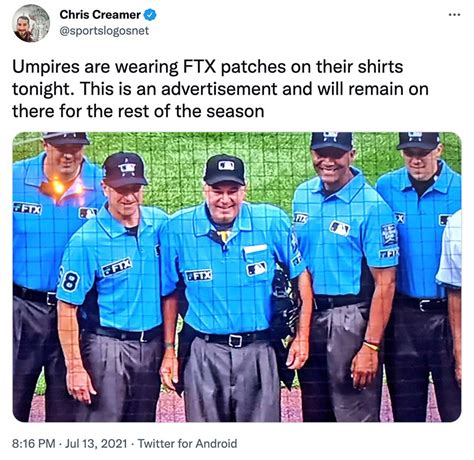The height and width of the screenshot is (460, 474).
Task: Click MLB logo on center umpire's pocket
Action: [256, 269]
